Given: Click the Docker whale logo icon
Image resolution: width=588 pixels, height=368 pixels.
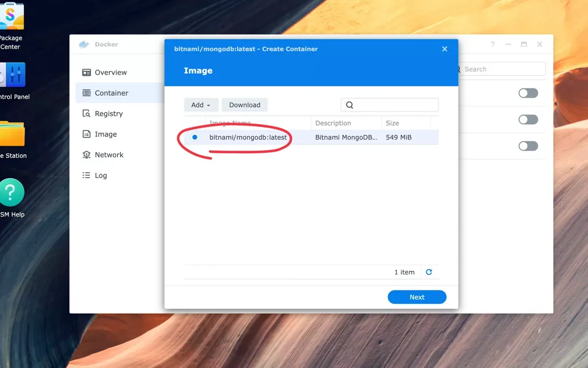Looking at the screenshot, I should click(84, 44).
